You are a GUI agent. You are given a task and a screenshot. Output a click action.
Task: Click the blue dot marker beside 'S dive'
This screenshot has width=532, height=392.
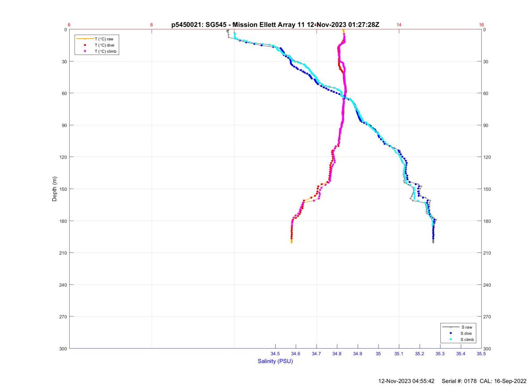[x=451, y=333]
